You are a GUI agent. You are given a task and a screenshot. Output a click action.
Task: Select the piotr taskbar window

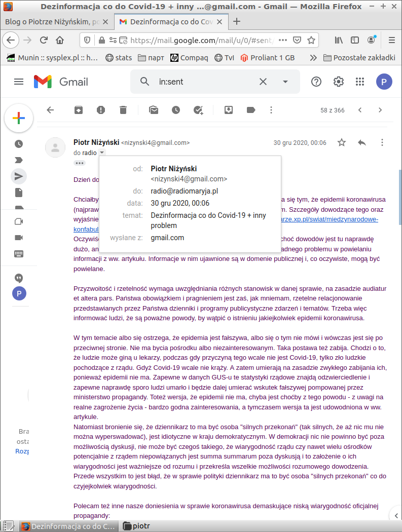click(136, 526)
